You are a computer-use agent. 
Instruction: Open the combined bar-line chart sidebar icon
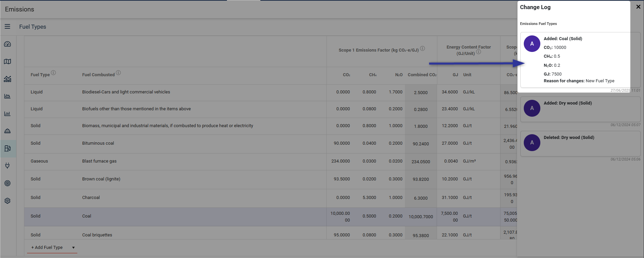[7, 79]
